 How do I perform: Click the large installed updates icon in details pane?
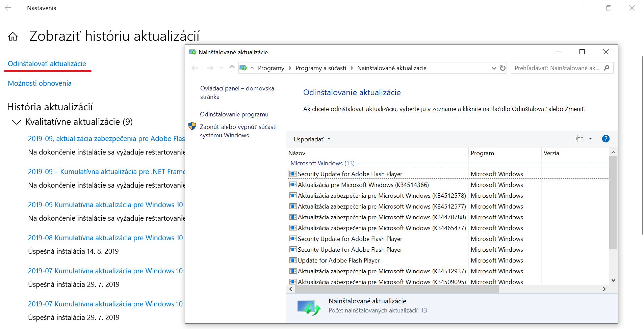tap(309, 307)
